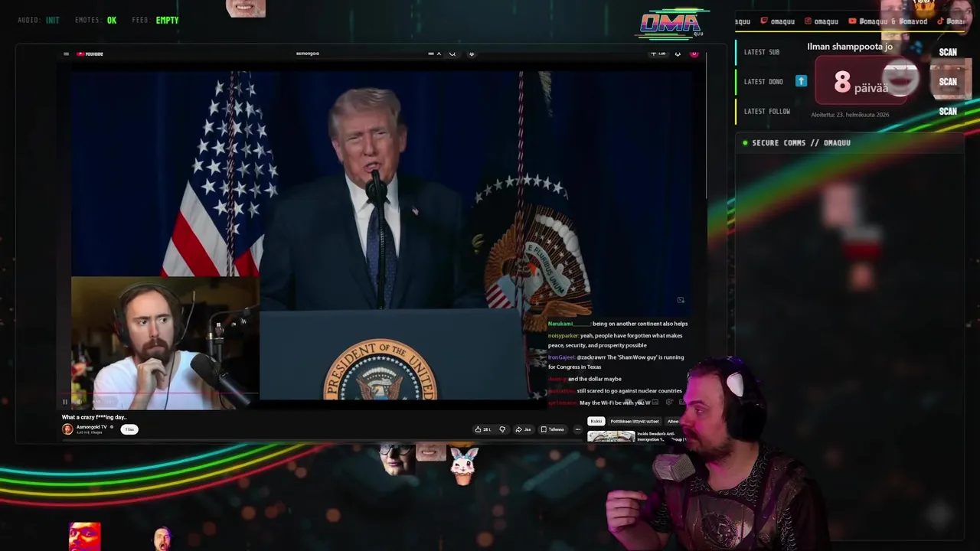Click the mini-player icon over the video

tap(681, 300)
